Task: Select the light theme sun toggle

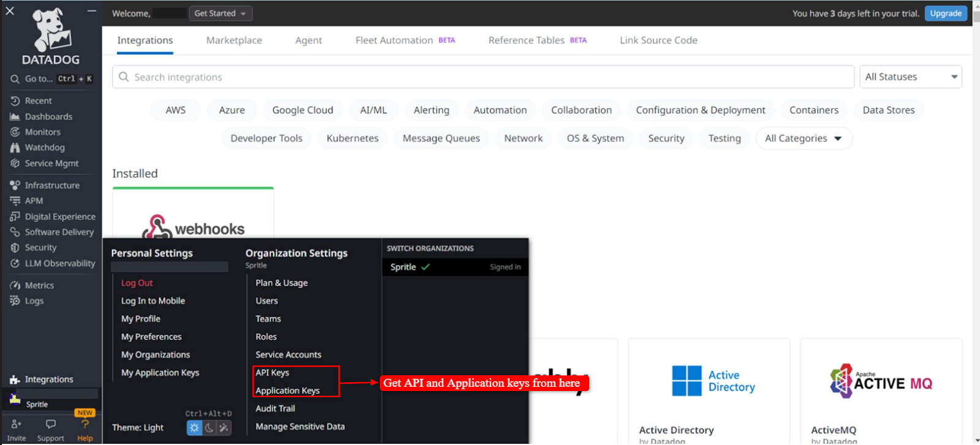Action: (194, 428)
